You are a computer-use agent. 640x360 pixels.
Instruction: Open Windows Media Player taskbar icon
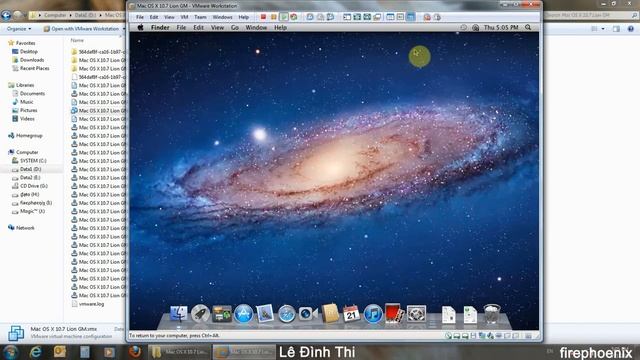click(x=109, y=352)
